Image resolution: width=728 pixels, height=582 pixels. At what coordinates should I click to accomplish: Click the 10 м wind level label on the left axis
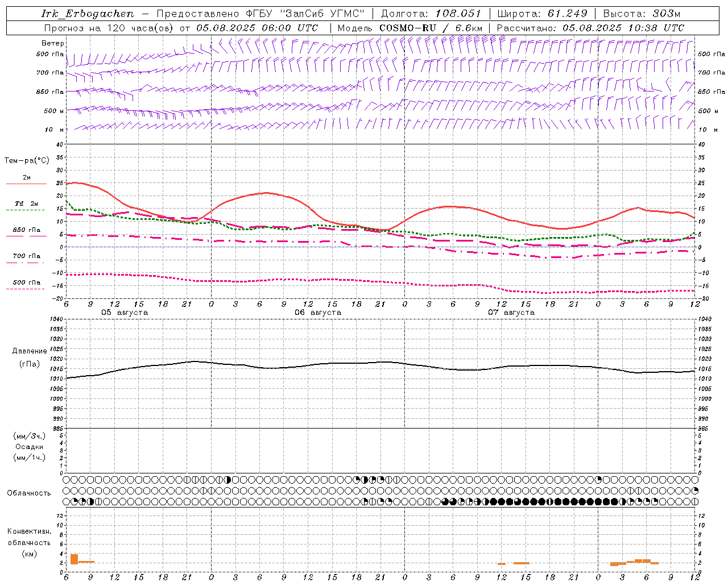[x=54, y=130]
